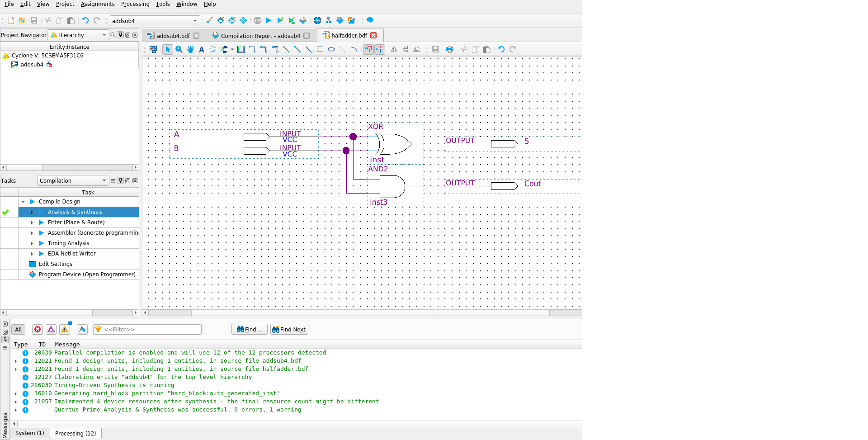This screenshot has height=440, width=868.
Task: Toggle the Use Rubberbanding button
Action: [x=368, y=49]
